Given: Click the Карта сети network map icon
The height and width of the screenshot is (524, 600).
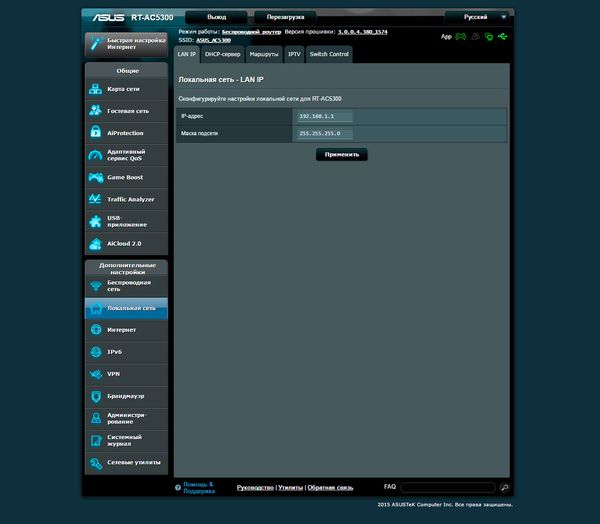Looking at the screenshot, I should click(96, 89).
